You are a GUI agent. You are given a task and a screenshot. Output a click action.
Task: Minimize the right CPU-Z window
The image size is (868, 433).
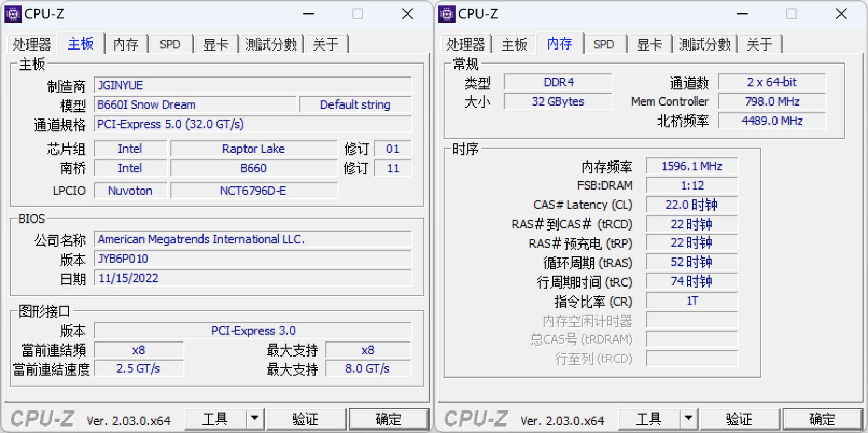pyautogui.click(x=743, y=14)
